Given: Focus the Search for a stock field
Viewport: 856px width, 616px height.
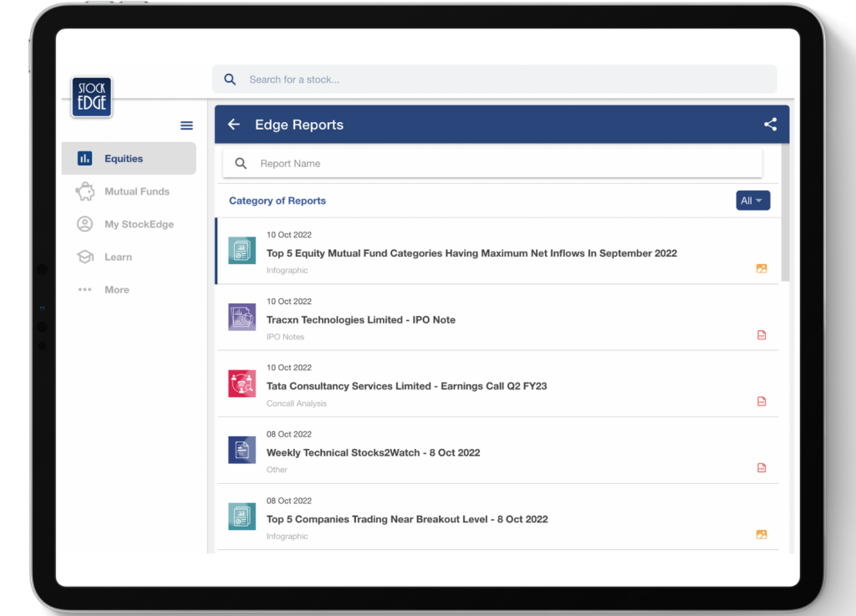Looking at the screenshot, I should (x=495, y=79).
